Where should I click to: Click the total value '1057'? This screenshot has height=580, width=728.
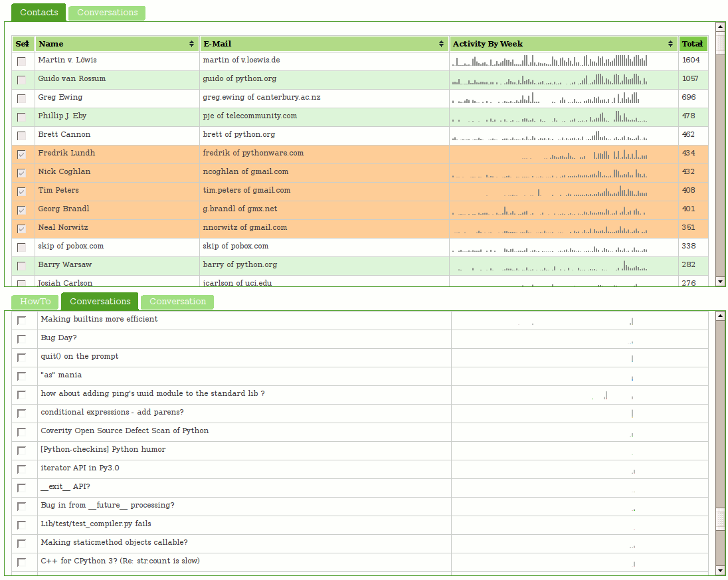690,78
